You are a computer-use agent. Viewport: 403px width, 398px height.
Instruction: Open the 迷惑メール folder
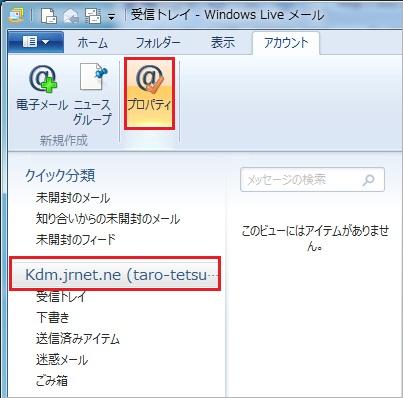pyautogui.click(x=62, y=360)
